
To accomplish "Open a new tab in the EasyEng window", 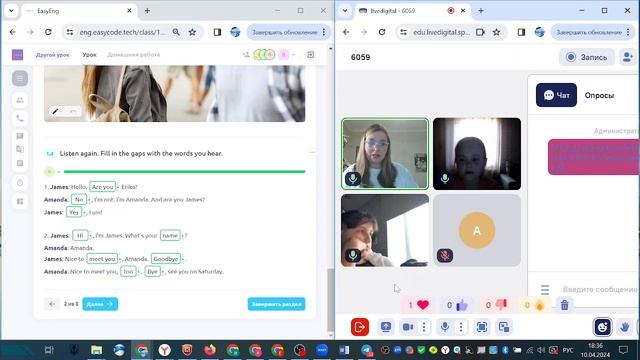I will pyautogui.click(x=147, y=11).
